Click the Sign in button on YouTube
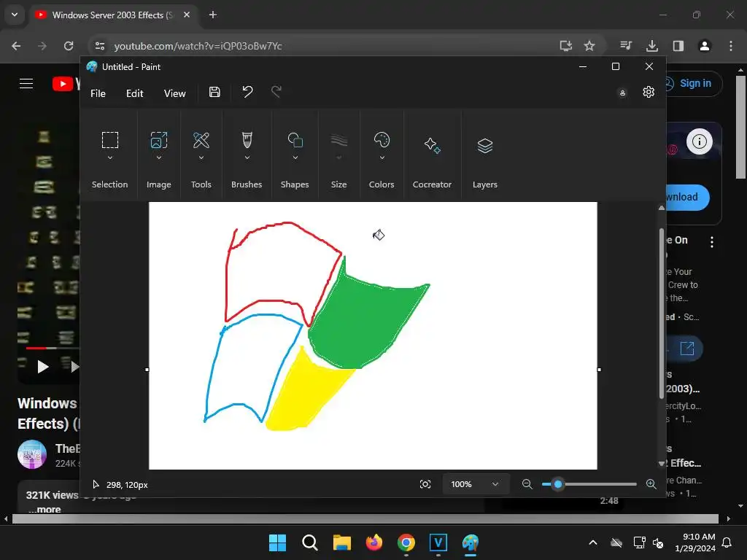This screenshot has width=747, height=560. point(695,83)
